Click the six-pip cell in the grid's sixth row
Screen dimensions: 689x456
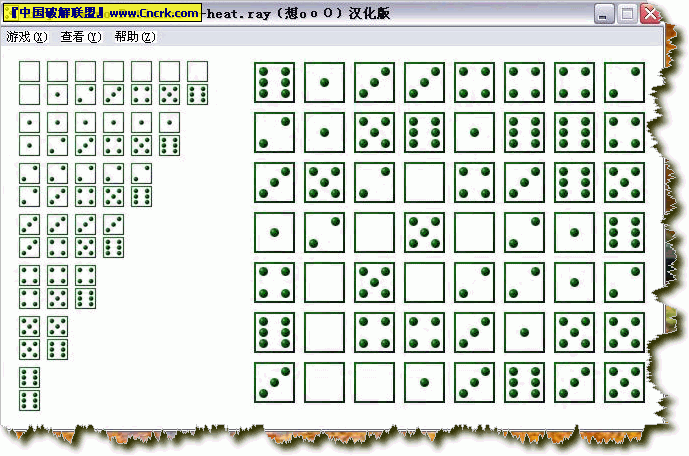(x=274, y=333)
